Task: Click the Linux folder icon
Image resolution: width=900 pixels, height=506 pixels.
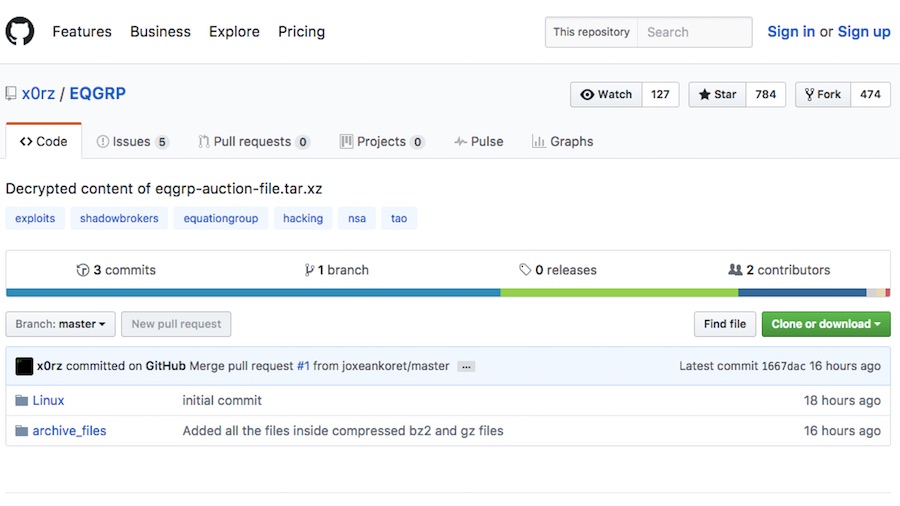Action: click(22, 401)
